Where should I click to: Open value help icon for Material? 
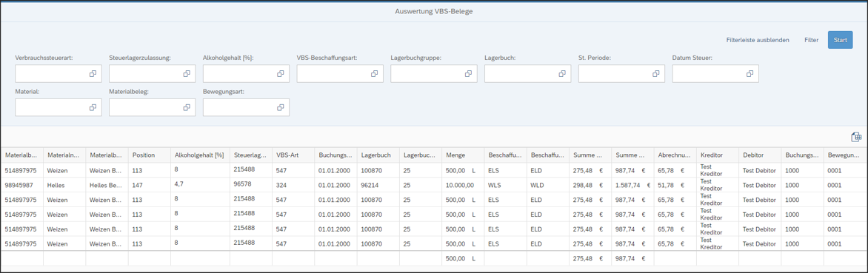click(93, 107)
